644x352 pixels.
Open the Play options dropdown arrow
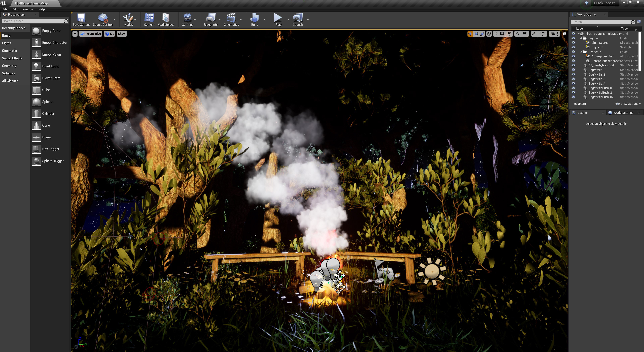(x=288, y=19)
